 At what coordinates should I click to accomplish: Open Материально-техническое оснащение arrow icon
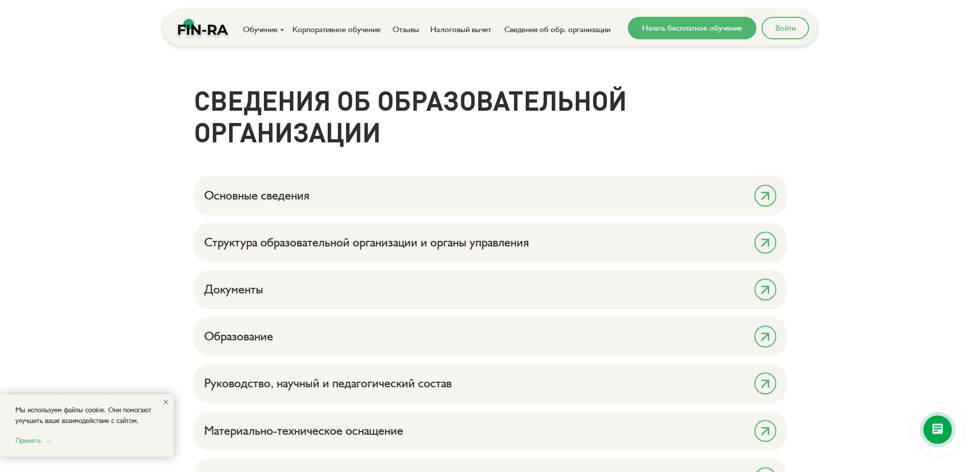point(765,431)
